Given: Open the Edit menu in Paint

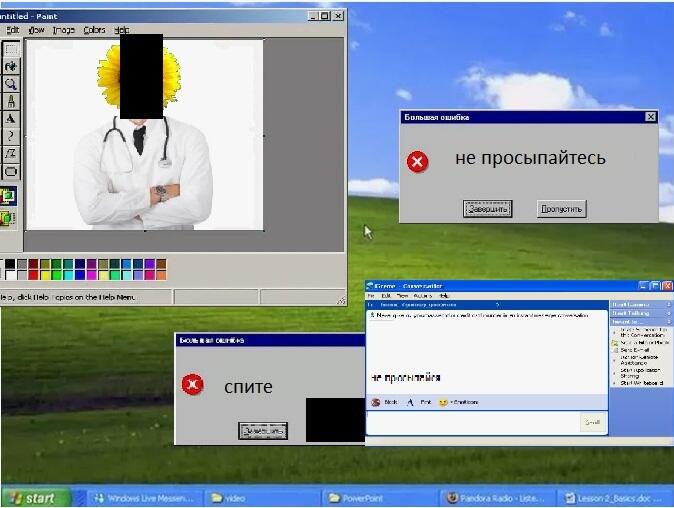Looking at the screenshot, I should click(x=13, y=30).
